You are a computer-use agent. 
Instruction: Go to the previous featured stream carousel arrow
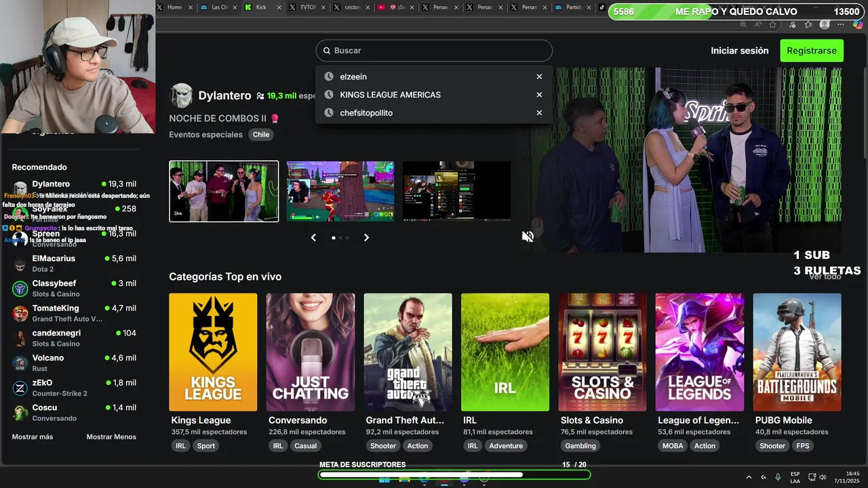[x=313, y=237]
